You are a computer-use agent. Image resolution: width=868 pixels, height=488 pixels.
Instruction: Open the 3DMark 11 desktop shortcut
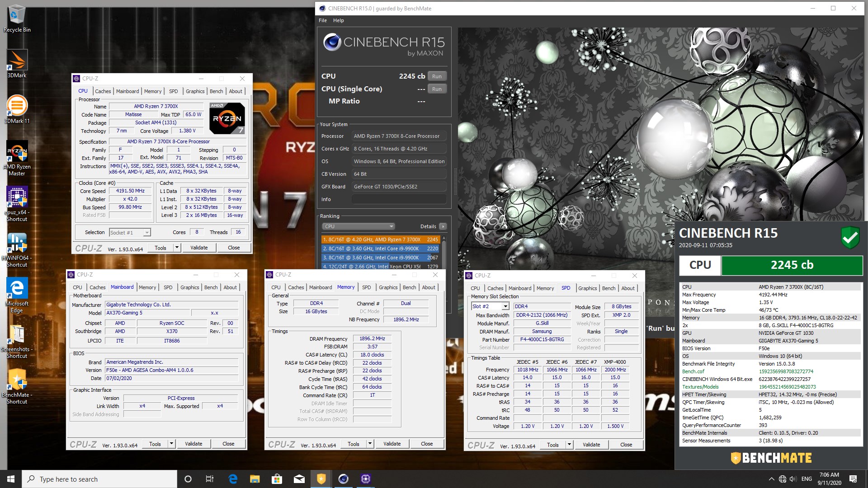pos(17,109)
